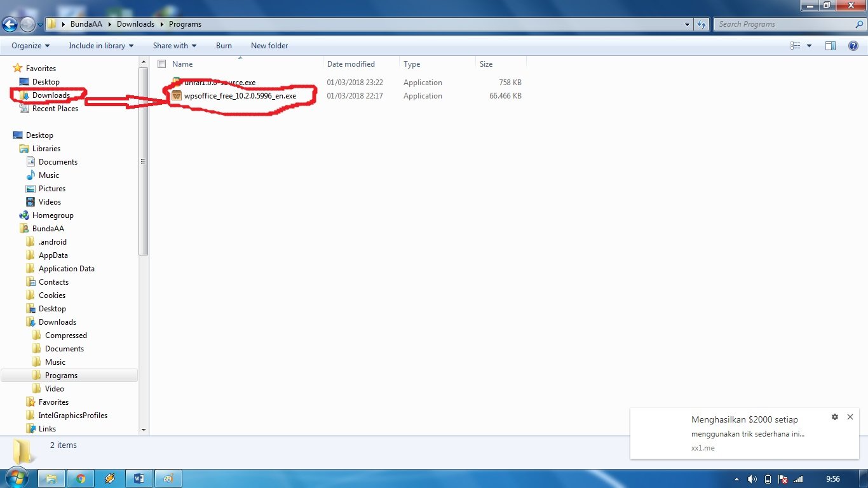This screenshot has height=488, width=868.
Task: Close the Menghasilkan $2000 notification
Action: [850, 417]
